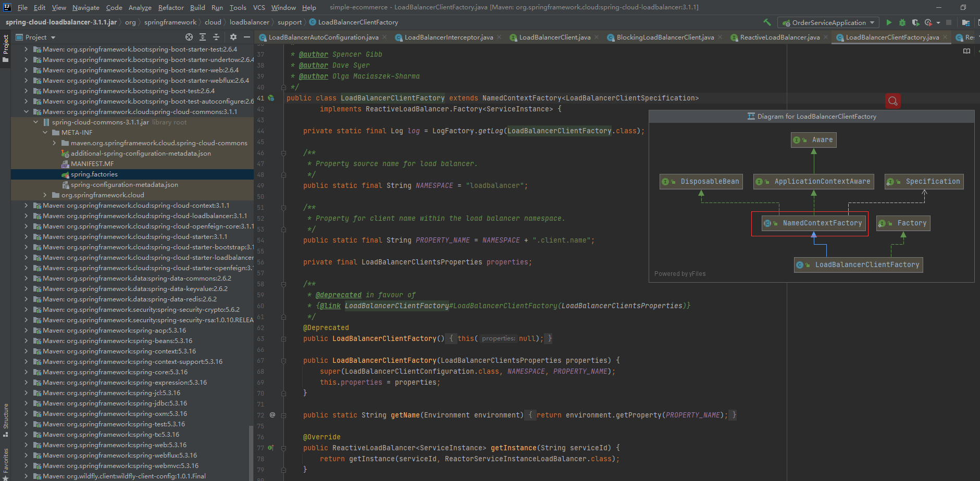
Task: Toggle the Favorites tool window
Action: pos(5,462)
